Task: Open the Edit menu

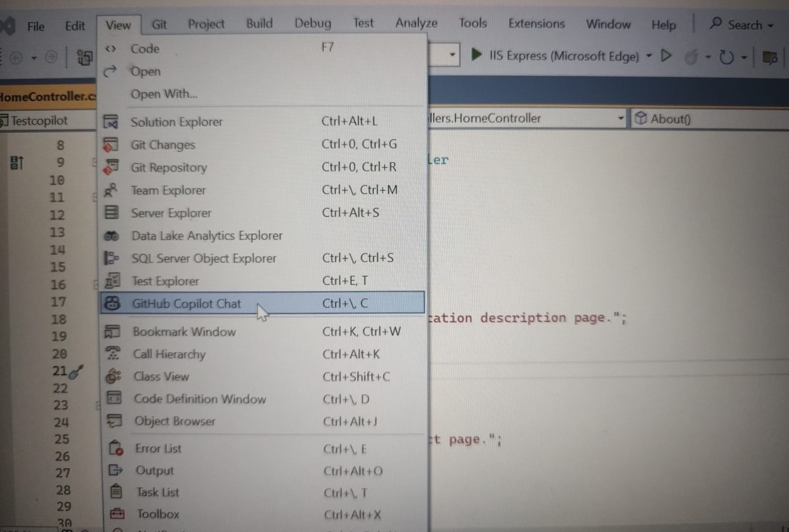Action: 75,26
